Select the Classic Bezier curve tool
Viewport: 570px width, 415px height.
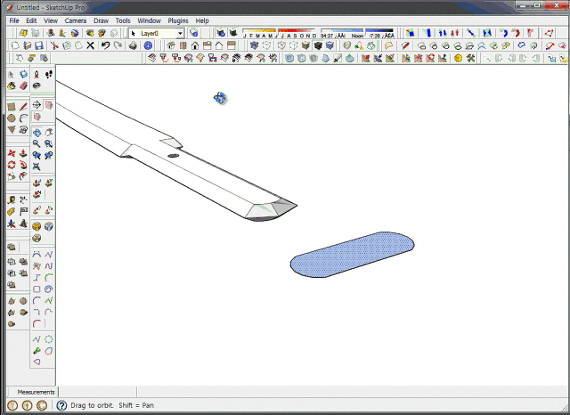(37, 254)
